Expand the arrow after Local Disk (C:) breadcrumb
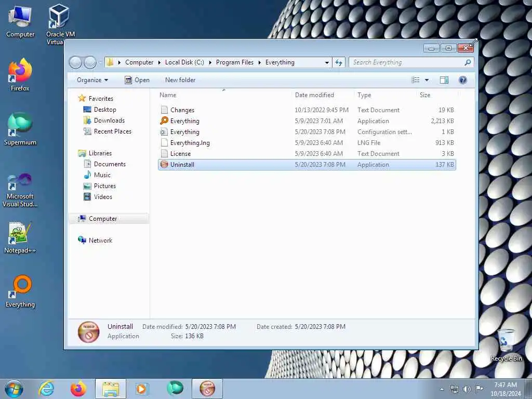 point(210,62)
